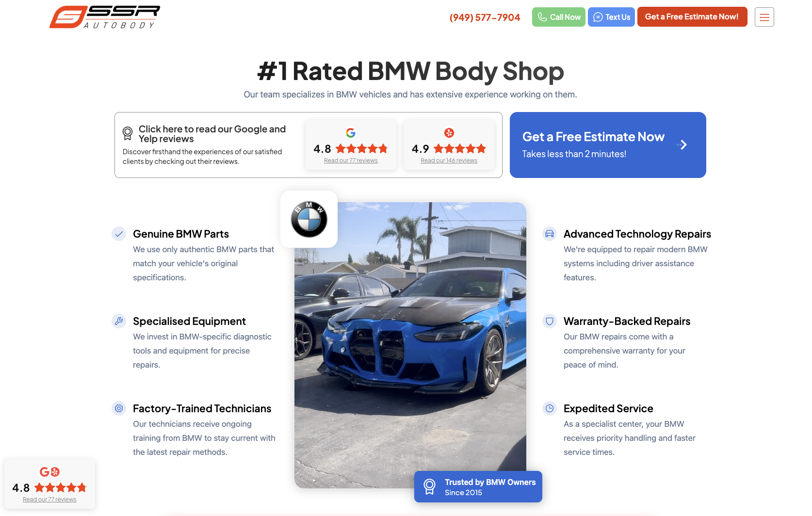Open the Read our 146 reviews link
The height and width of the screenshot is (516, 812).
(449, 161)
